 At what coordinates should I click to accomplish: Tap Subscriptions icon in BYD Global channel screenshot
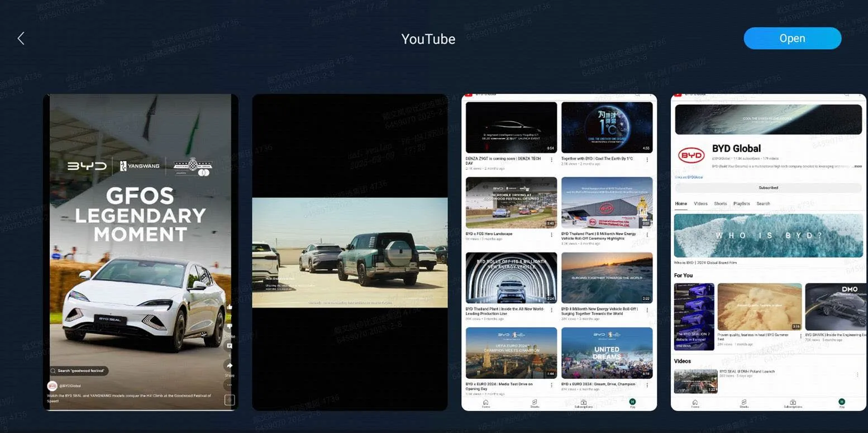[793, 403]
